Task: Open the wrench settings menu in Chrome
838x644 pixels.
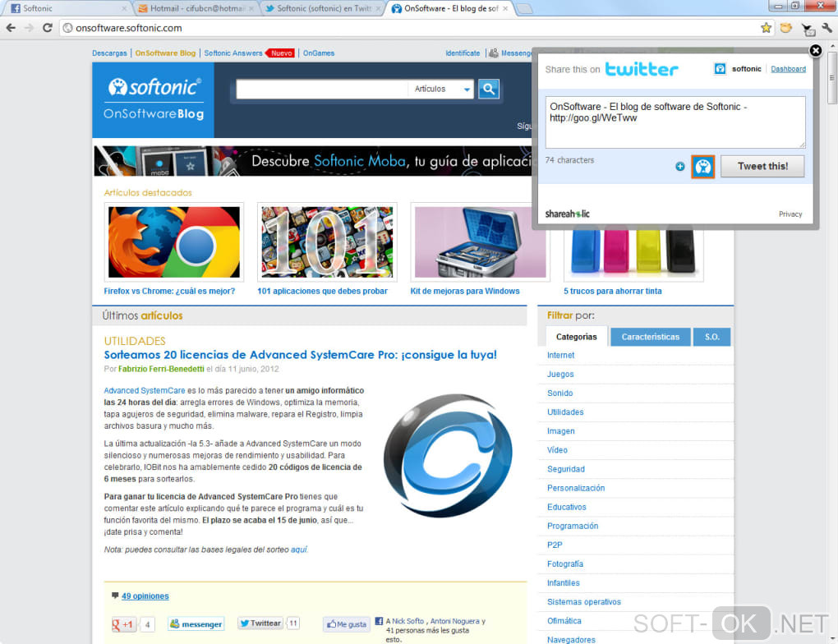Action: pos(826,28)
